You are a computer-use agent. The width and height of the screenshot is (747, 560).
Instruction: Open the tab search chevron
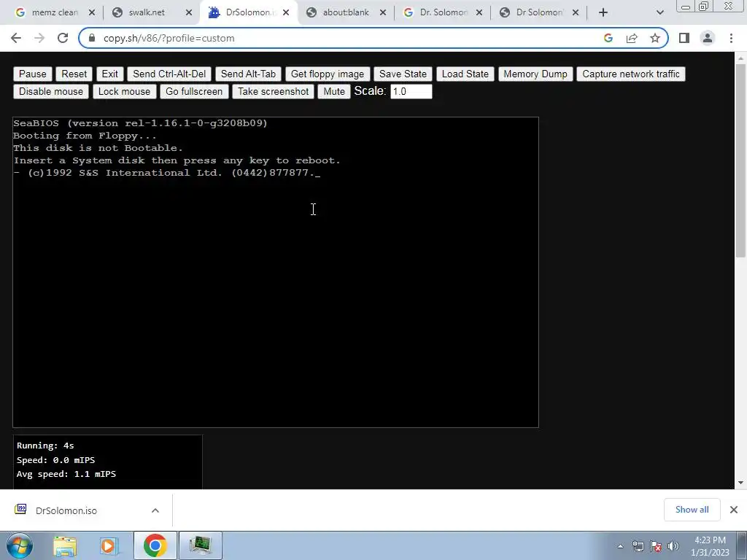coord(659,12)
